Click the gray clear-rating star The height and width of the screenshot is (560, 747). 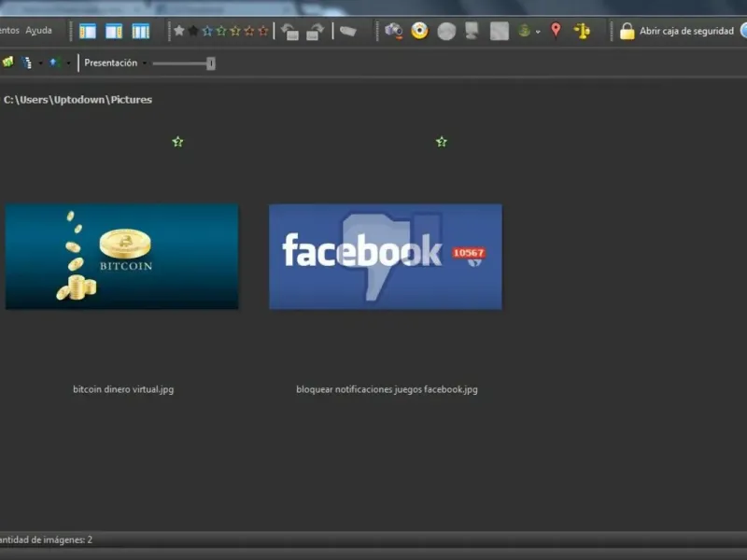click(179, 31)
